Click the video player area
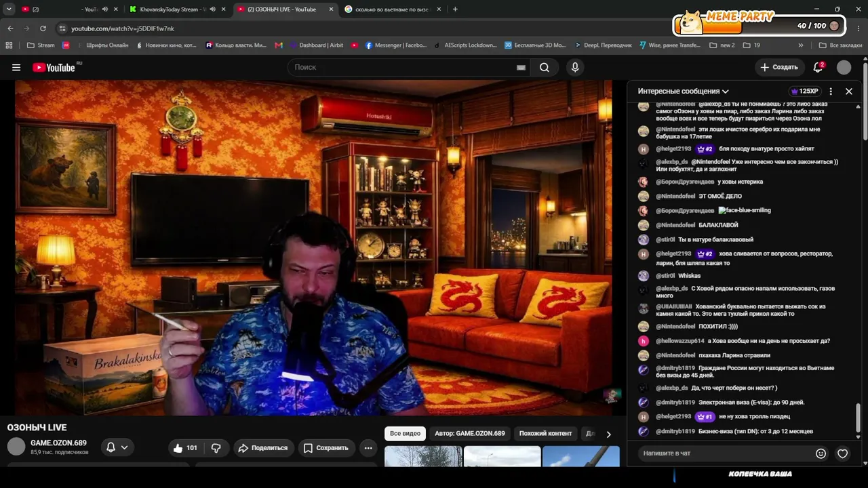868x488 pixels. tap(313, 248)
